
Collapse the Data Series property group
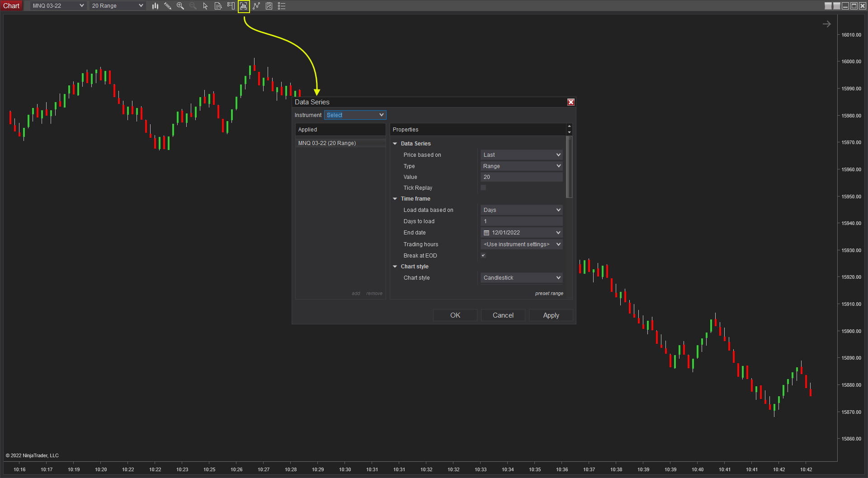395,144
